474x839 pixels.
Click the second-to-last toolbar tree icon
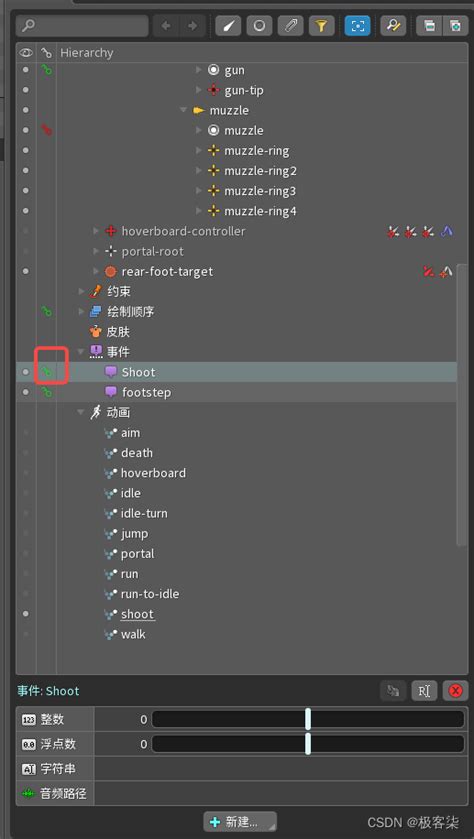coord(430,26)
